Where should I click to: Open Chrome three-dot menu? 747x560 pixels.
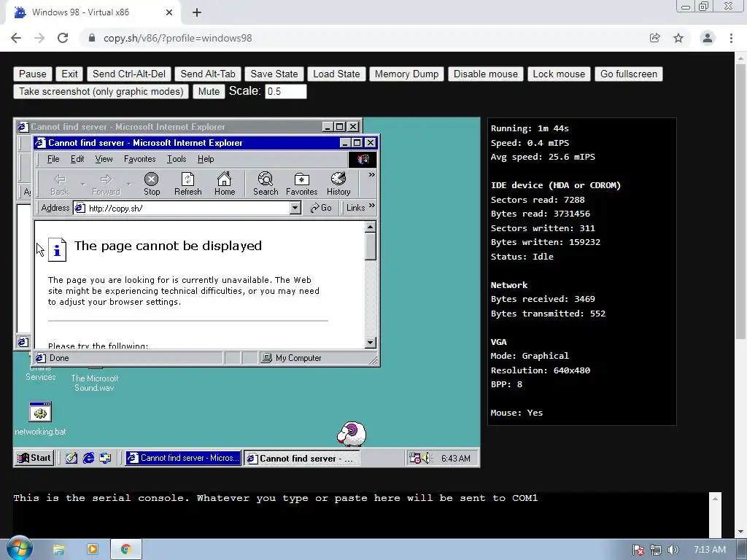pyautogui.click(x=731, y=38)
